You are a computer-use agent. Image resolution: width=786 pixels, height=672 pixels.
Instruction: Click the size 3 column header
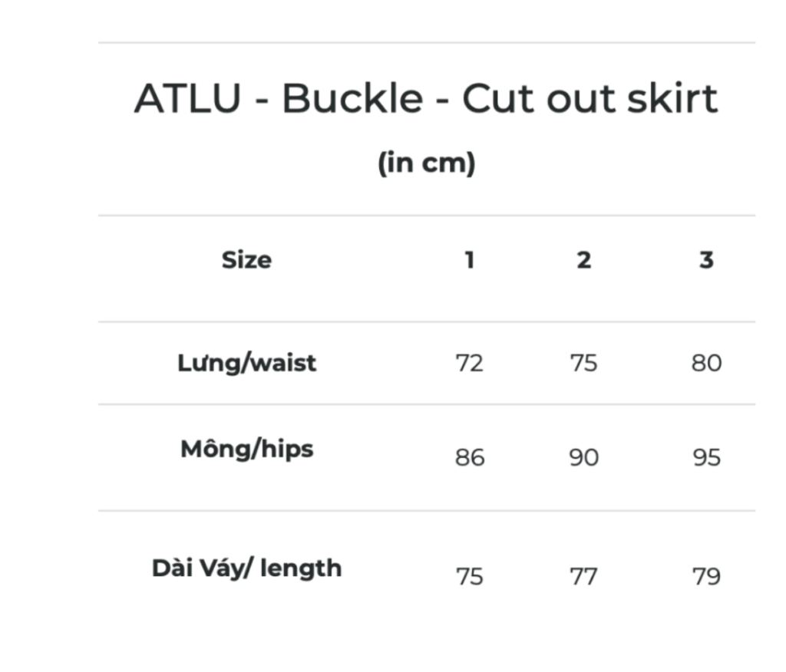(x=706, y=260)
